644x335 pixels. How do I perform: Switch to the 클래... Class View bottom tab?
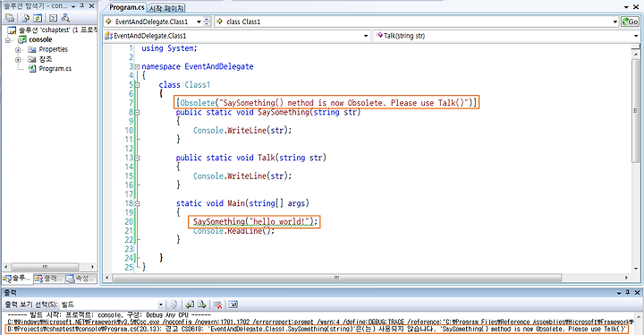click(x=48, y=279)
